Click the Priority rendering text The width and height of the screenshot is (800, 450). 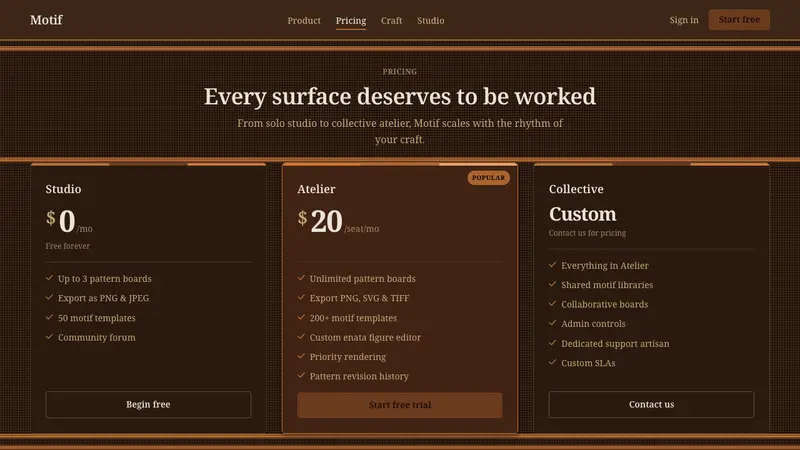pos(347,357)
